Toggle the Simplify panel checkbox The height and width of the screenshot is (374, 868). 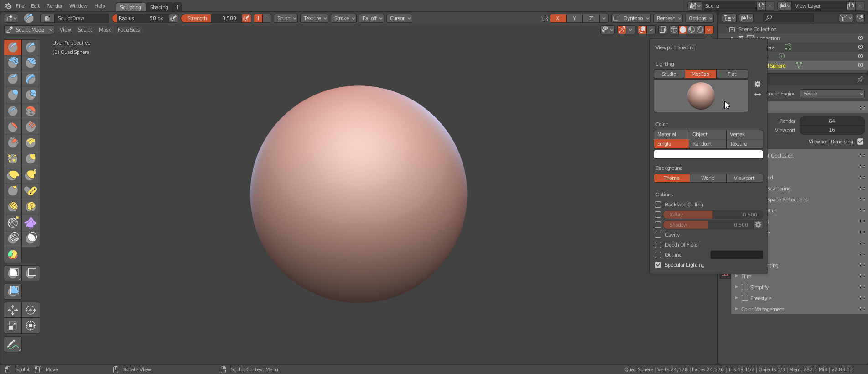(x=745, y=287)
